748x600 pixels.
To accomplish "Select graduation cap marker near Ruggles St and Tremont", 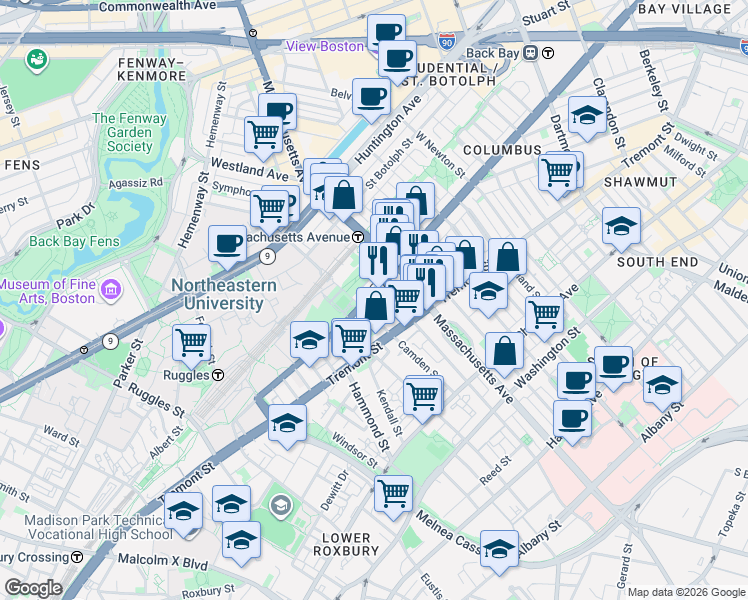I will [x=287, y=424].
